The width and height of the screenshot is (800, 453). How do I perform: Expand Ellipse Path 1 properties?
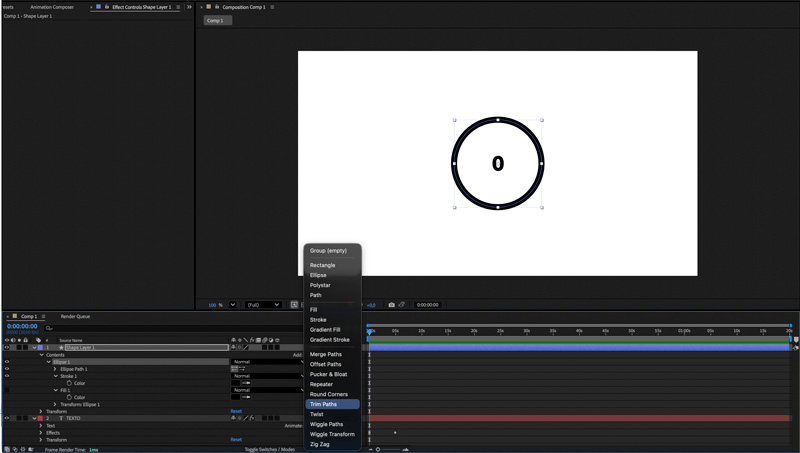coord(55,369)
